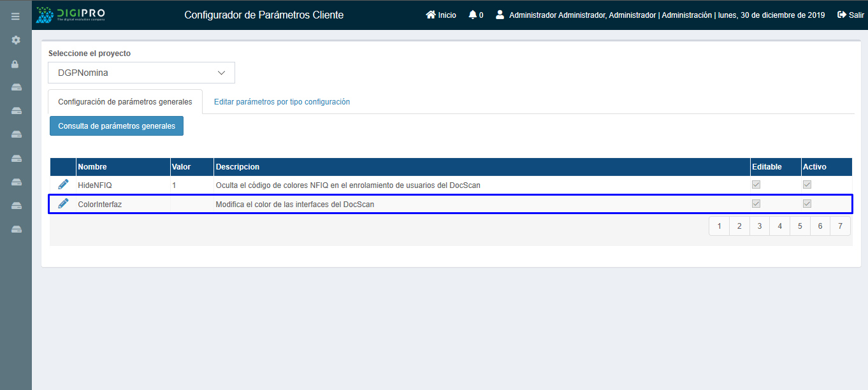The image size is (868, 390).
Task: Click Consulta de parámetros generales button
Action: click(117, 126)
